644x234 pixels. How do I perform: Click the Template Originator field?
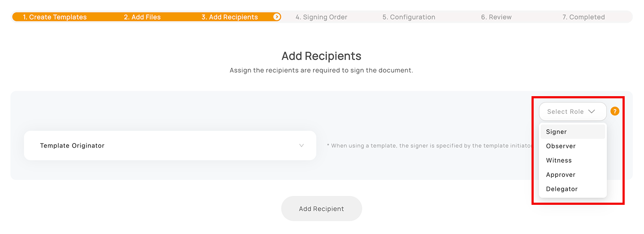tap(170, 146)
